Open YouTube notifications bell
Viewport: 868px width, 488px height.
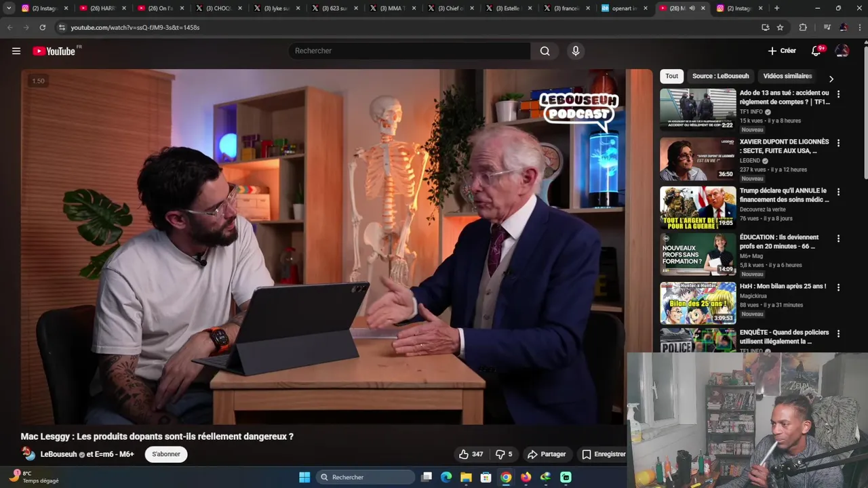816,51
